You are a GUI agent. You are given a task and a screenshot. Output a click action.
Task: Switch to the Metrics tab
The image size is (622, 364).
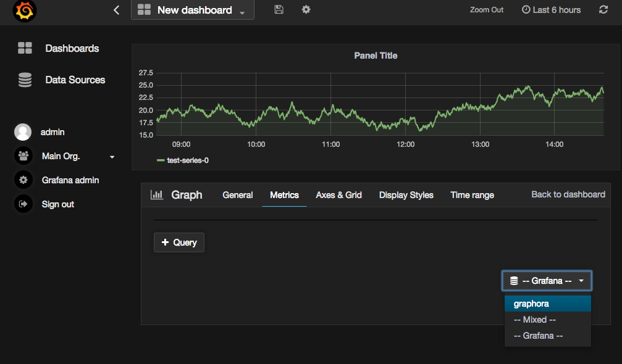[x=284, y=195]
